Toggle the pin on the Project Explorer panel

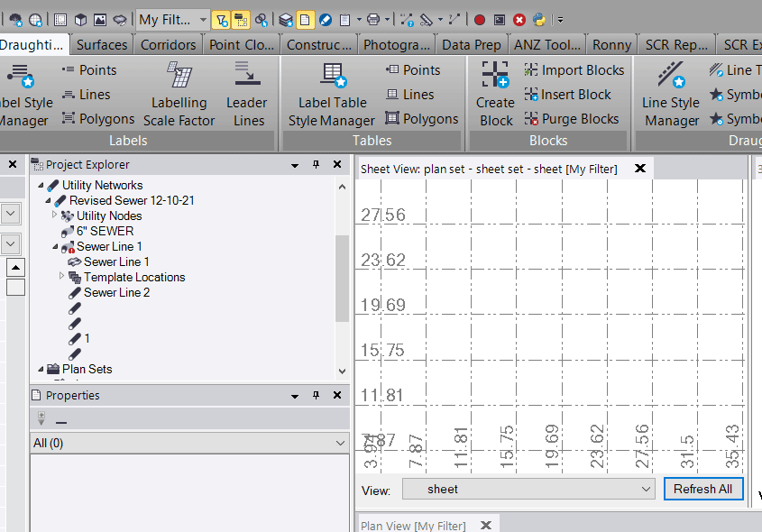tap(316, 165)
